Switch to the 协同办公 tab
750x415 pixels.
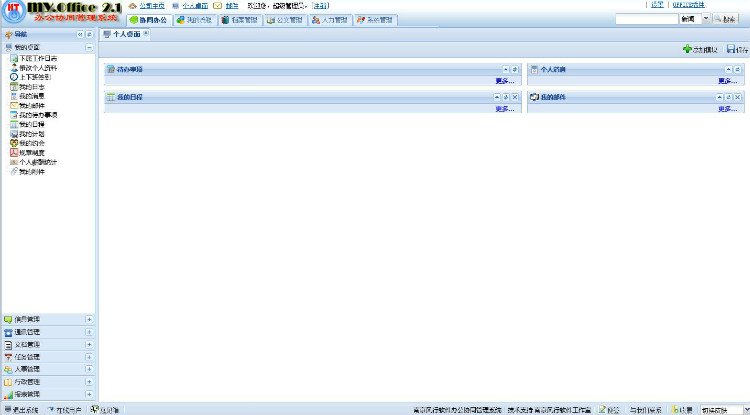pos(148,19)
